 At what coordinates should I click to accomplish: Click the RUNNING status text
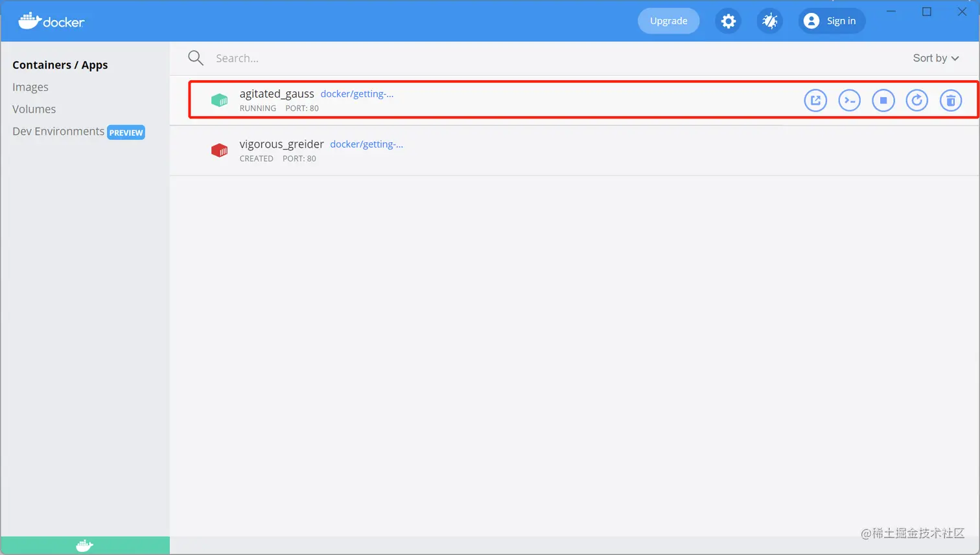(x=258, y=108)
